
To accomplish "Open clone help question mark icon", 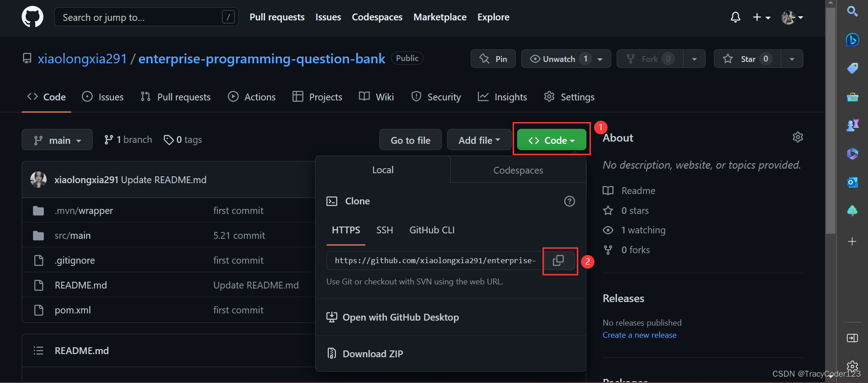I will [570, 201].
